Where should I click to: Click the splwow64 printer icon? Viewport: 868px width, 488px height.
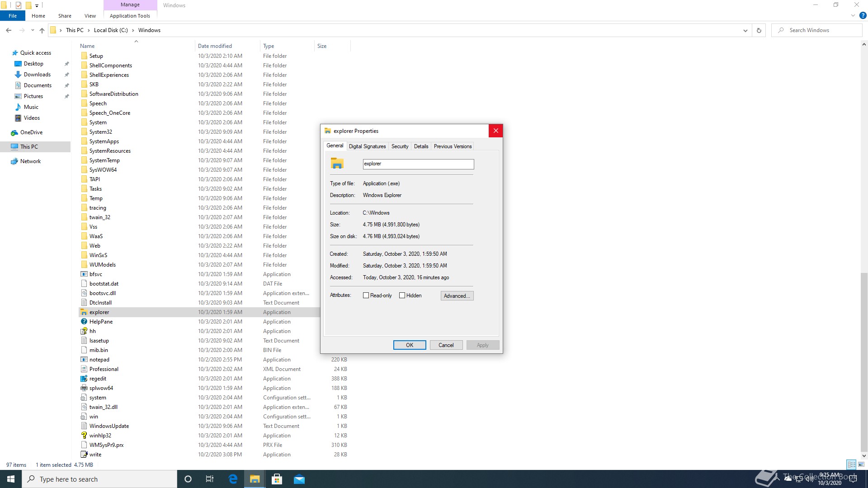(x=84, y=388)
